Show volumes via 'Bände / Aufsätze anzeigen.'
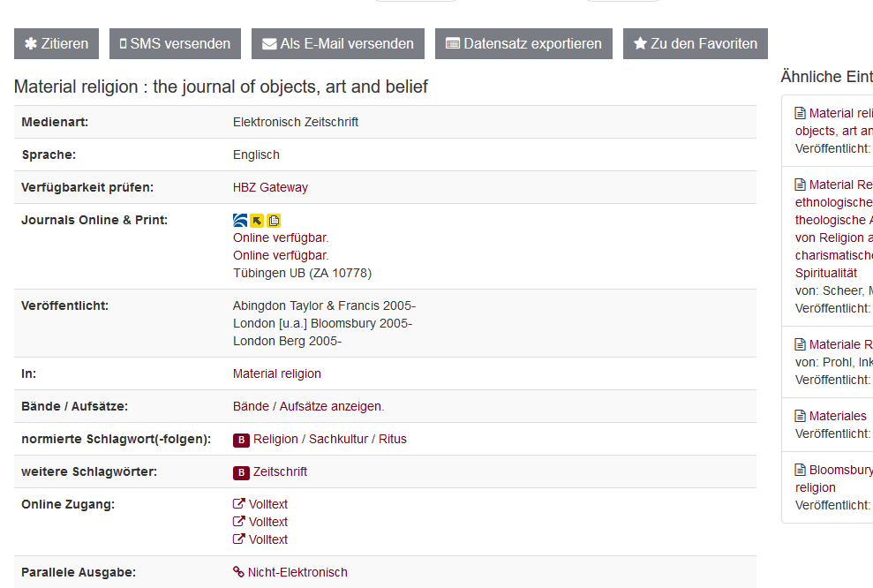Image resolution: width=873 pixels, height=588 pixels. [x=308, y=406]
